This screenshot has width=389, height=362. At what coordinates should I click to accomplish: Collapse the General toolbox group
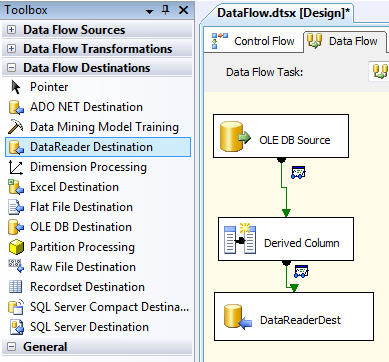(11, 347)
